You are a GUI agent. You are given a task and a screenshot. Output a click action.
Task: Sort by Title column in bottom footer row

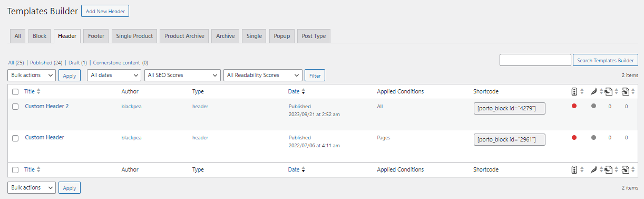click(x=30, y=169)
